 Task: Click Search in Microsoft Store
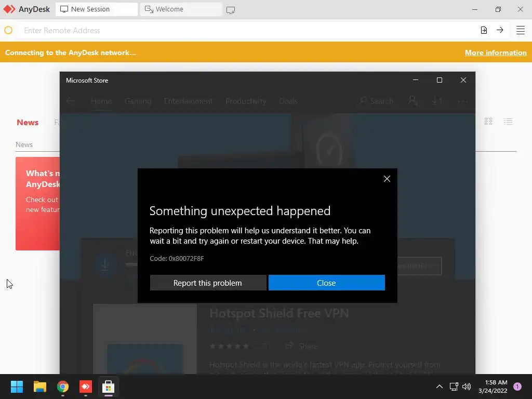[x=376, y=101]
